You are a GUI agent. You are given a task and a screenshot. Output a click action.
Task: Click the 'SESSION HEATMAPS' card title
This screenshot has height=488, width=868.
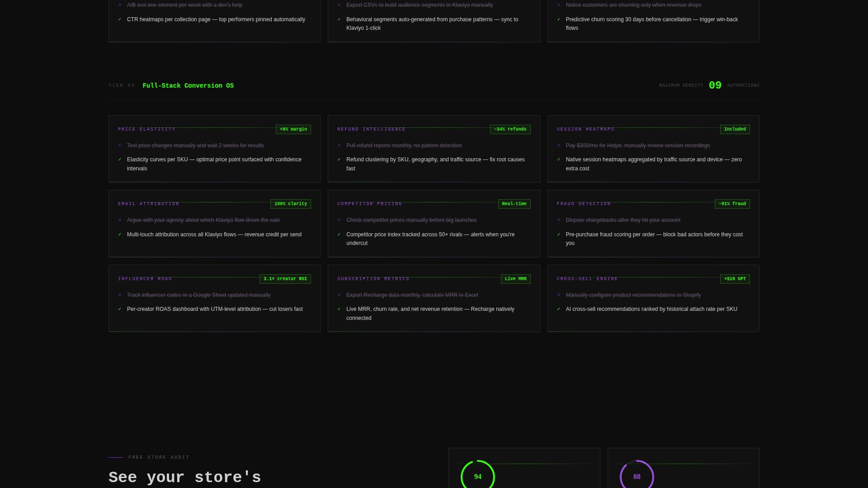click(585, 129)
